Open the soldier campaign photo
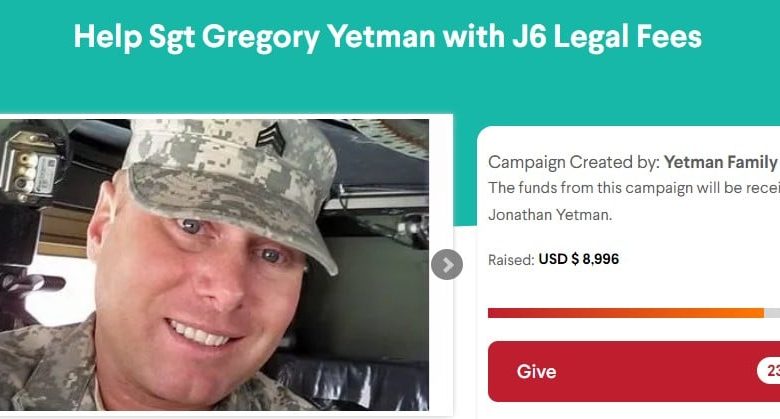The image size is (780, 419). 214,265
